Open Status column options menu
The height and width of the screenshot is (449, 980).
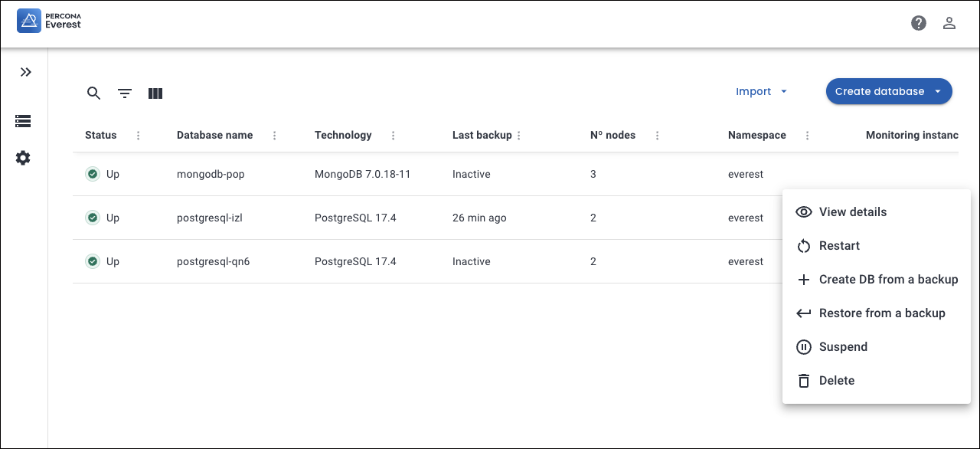click(139, 136)
